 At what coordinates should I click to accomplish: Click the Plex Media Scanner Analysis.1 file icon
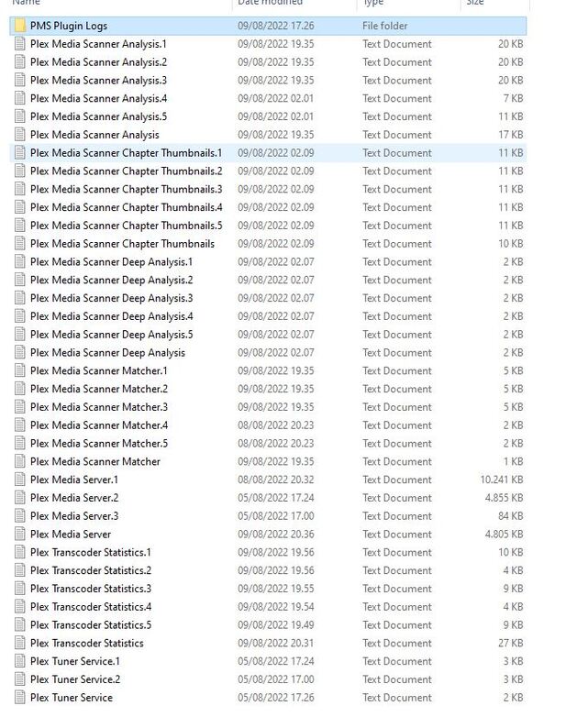click(20, 44)
